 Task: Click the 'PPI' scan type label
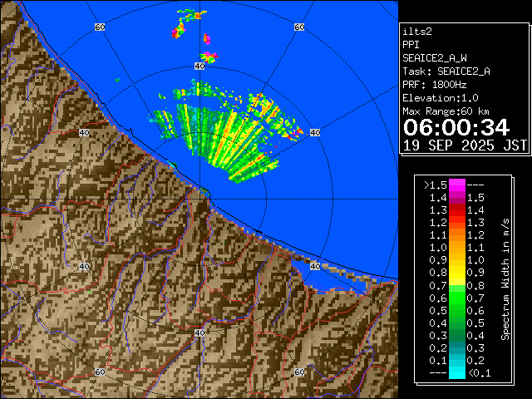point(411,45)
